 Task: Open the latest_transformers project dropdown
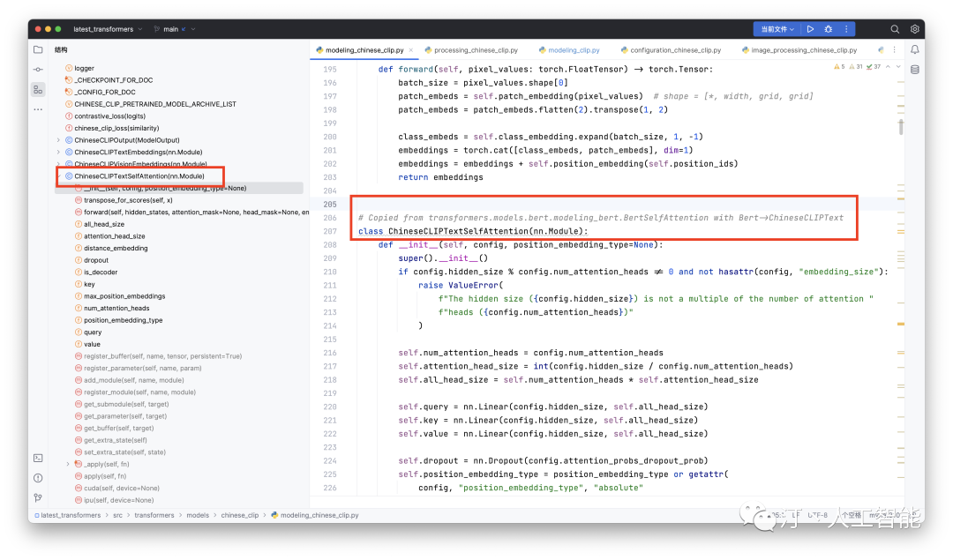point(108,29)
